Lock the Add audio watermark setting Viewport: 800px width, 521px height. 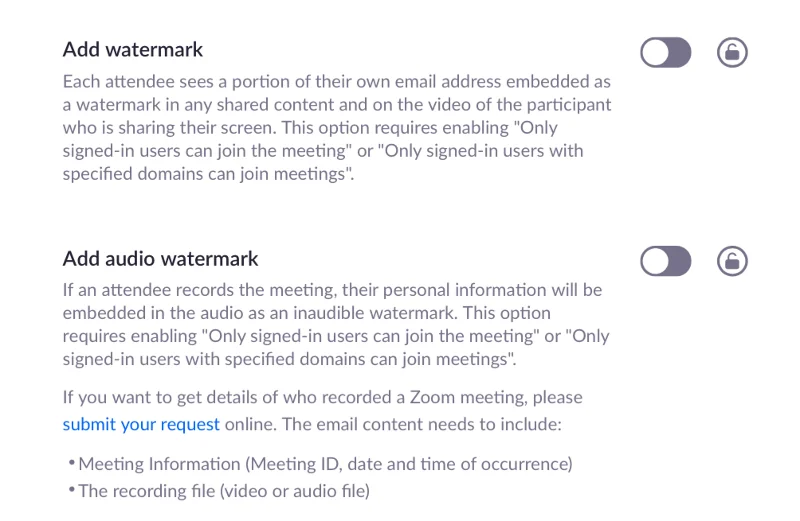[733, 262]
